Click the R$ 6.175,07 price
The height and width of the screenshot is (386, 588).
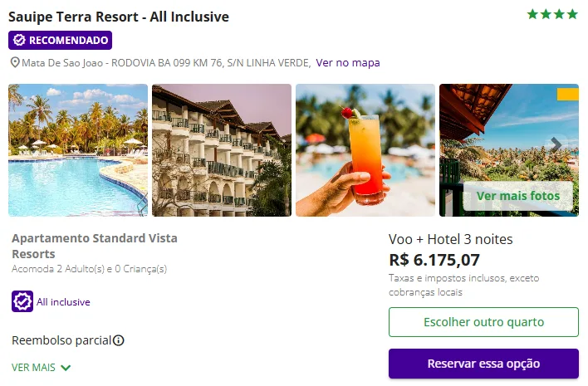434,260
